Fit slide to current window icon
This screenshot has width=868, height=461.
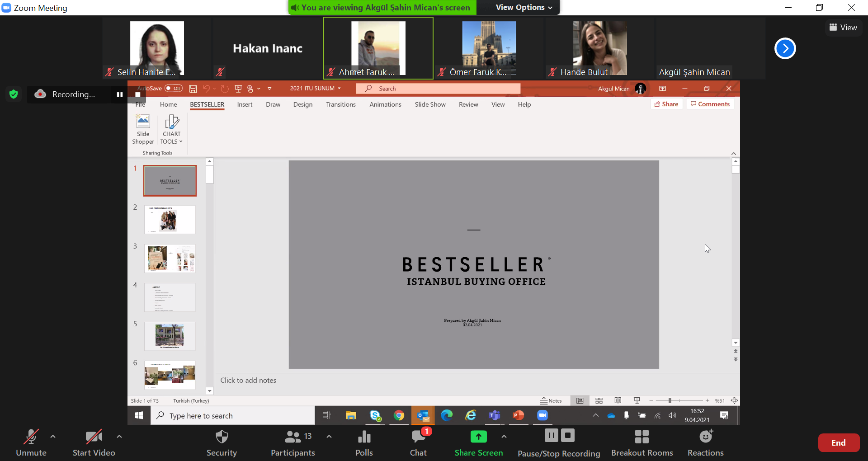click(734, 400)
